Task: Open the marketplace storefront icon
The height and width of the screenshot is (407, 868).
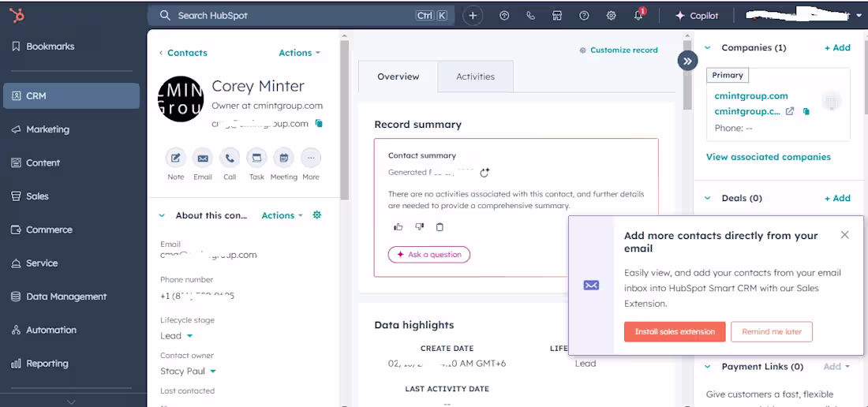Action: pos(557,16)
